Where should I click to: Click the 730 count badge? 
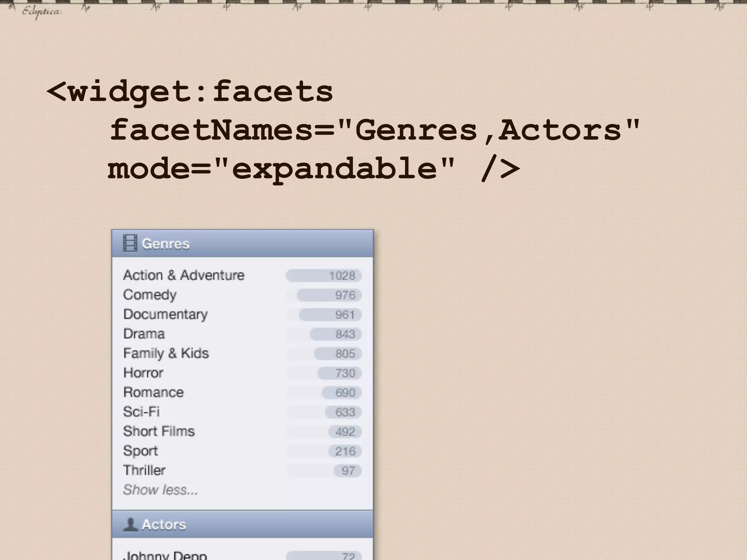(340, 373)
